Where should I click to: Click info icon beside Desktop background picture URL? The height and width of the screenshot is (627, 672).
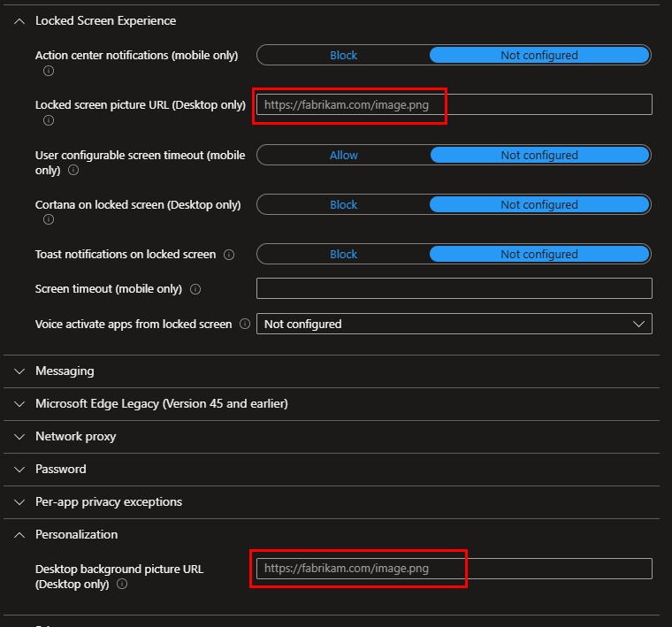[122, 585]
